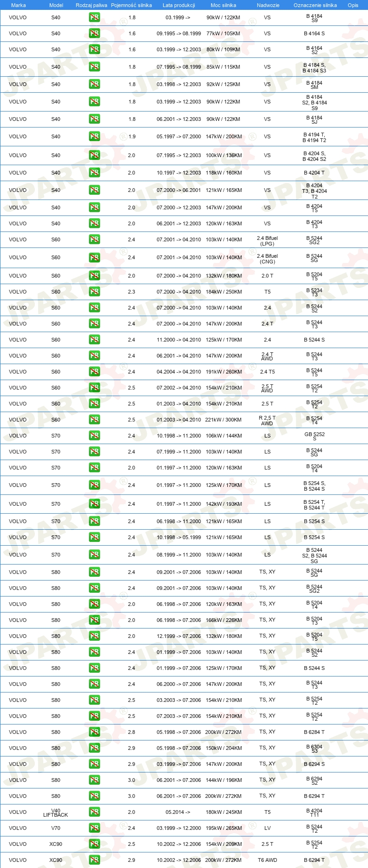Click the Pojemność silnika column header

tap(131, 5)
